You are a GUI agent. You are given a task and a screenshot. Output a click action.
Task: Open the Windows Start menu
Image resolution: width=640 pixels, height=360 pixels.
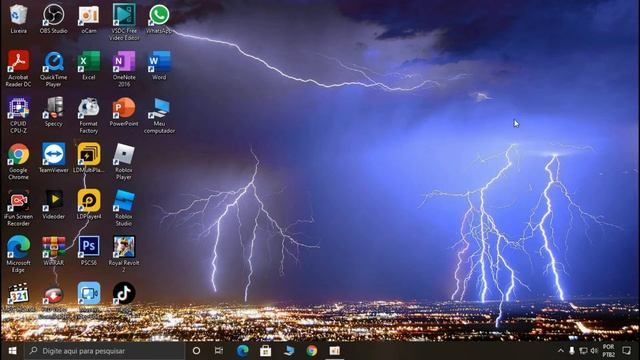pyautogui.click(x=12, y=351)
